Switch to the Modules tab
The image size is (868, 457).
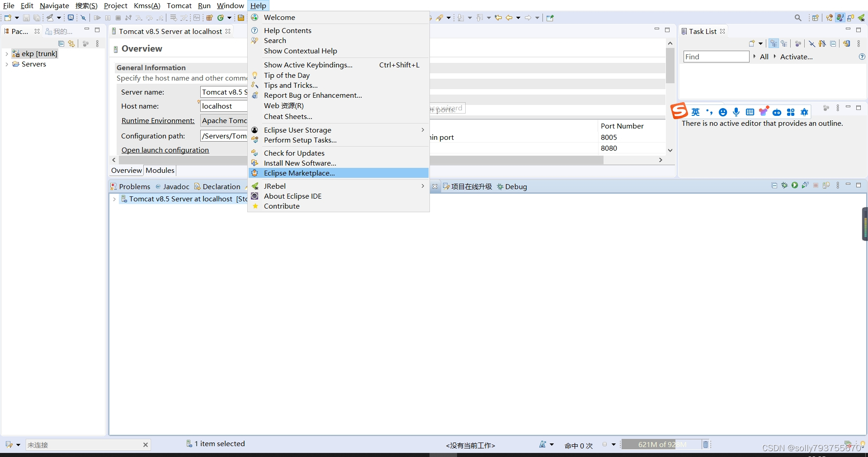click(160, 171)
